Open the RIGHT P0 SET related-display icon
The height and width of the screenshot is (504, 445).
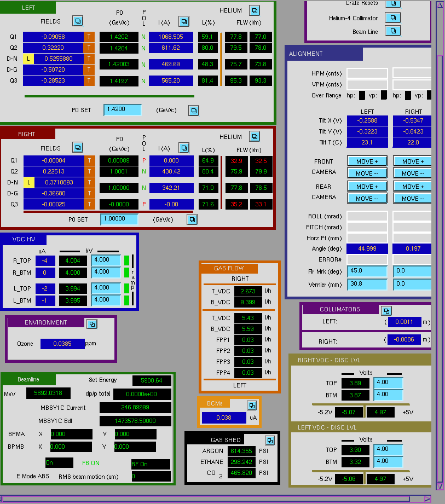point(192,219)
